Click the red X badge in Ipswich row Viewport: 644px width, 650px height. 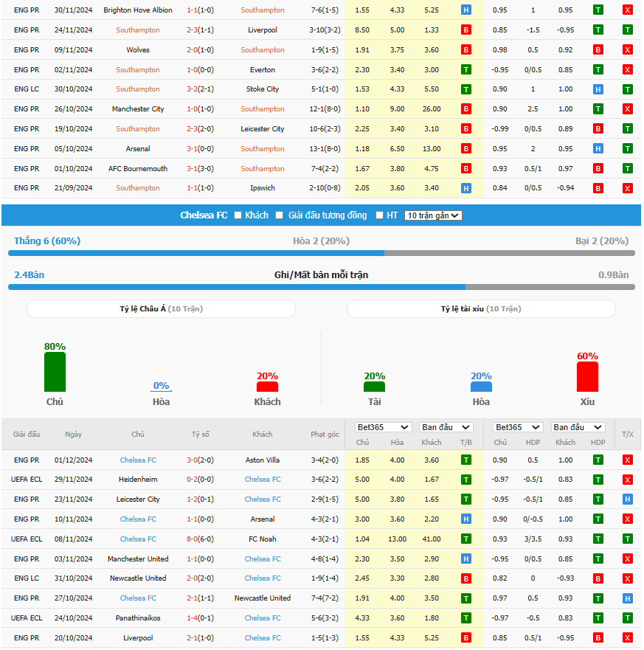click(x=628, y=188)
